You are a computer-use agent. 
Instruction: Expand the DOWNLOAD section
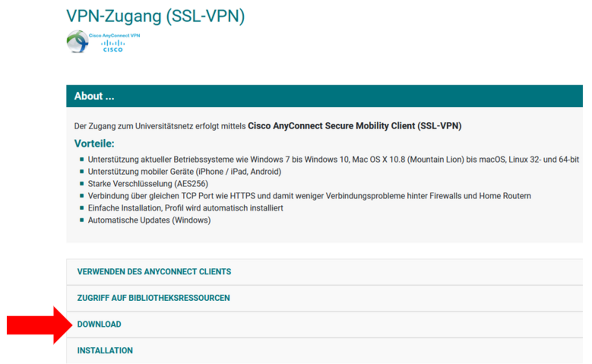click(99, 324)
